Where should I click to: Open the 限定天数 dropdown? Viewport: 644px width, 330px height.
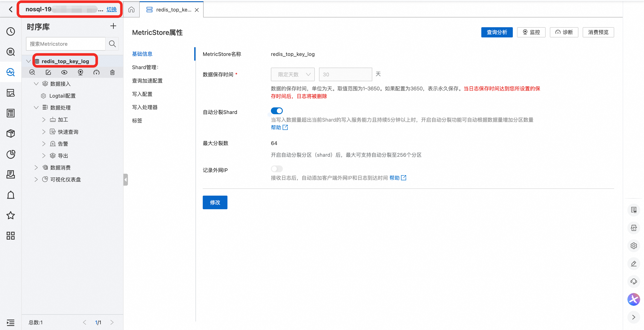pos(292,74)
